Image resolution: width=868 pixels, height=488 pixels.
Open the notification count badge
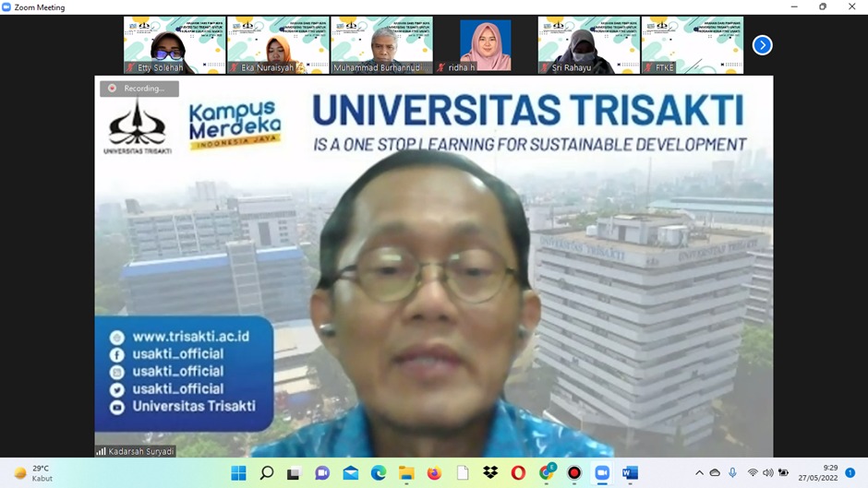(850, 473)
